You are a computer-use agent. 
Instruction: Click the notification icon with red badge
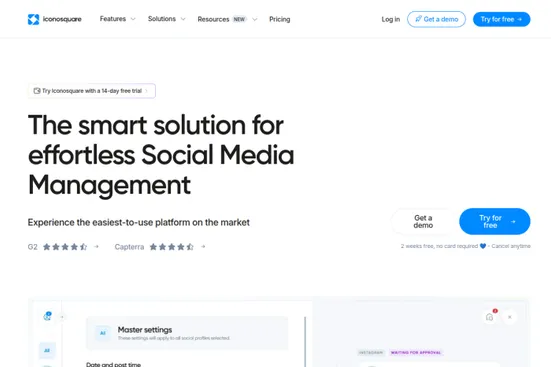pos(490,317)
